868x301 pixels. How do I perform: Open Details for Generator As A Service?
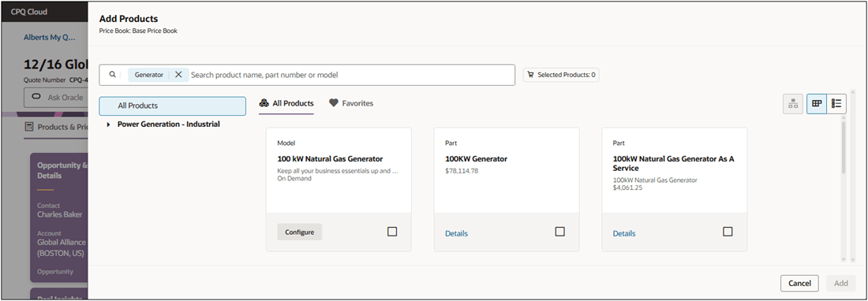(x=624, y=233)
